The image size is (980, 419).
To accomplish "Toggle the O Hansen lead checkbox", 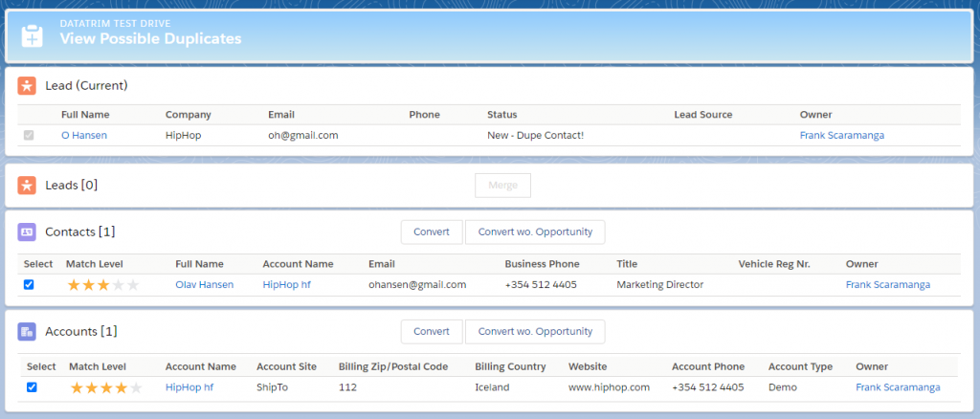I will [x=29, y=135].
